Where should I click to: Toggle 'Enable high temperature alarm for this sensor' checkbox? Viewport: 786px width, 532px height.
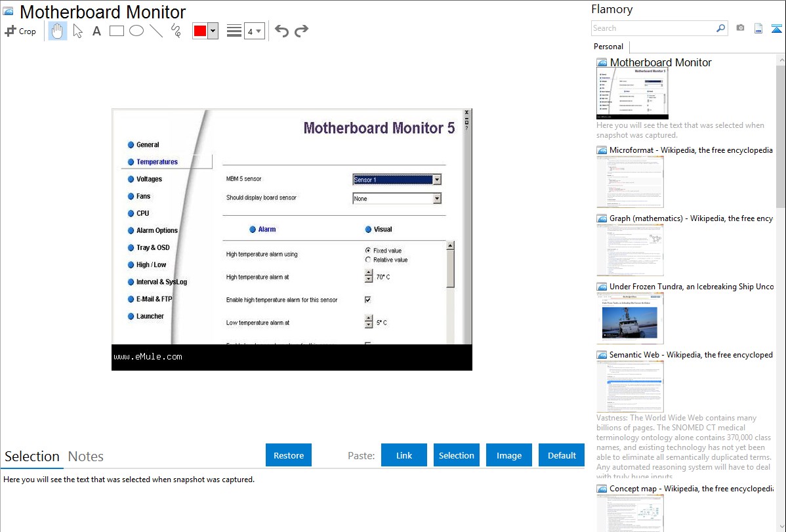368,300
